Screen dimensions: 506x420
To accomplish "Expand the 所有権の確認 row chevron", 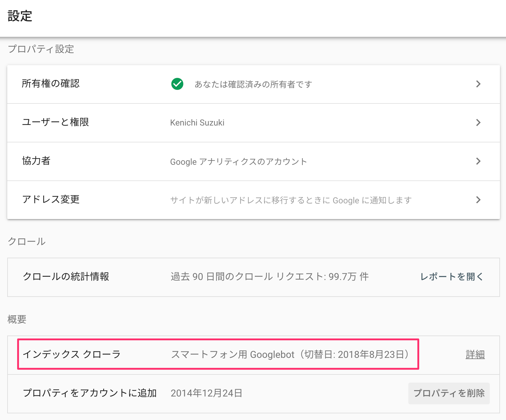I will tap(478, 84).
